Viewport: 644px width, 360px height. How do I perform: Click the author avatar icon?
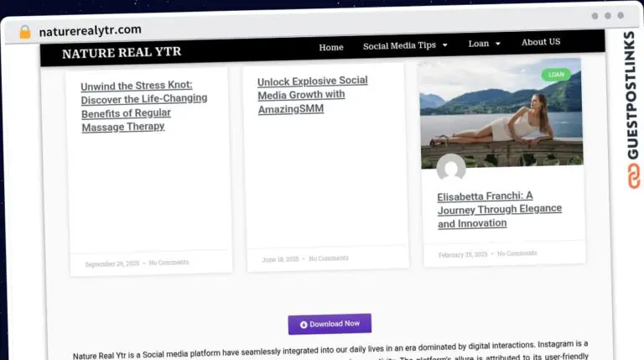[451, 169]
